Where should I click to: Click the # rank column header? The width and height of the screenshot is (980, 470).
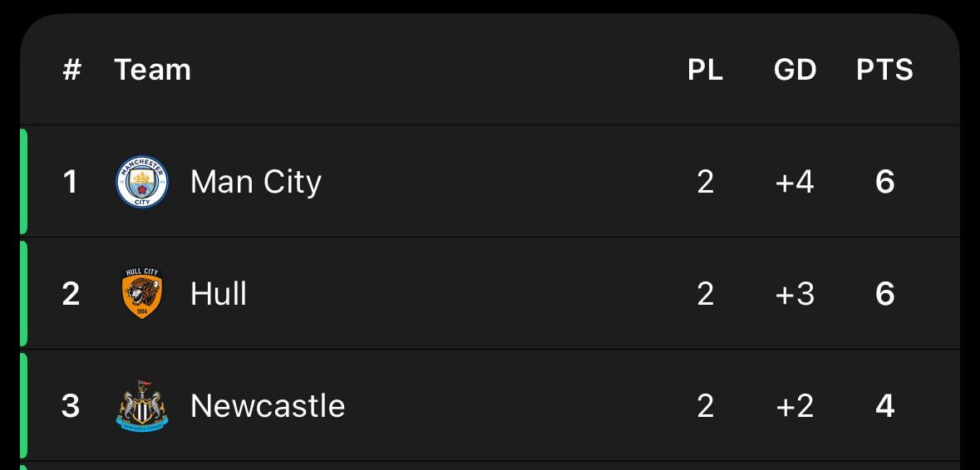[x=71, y=69]
